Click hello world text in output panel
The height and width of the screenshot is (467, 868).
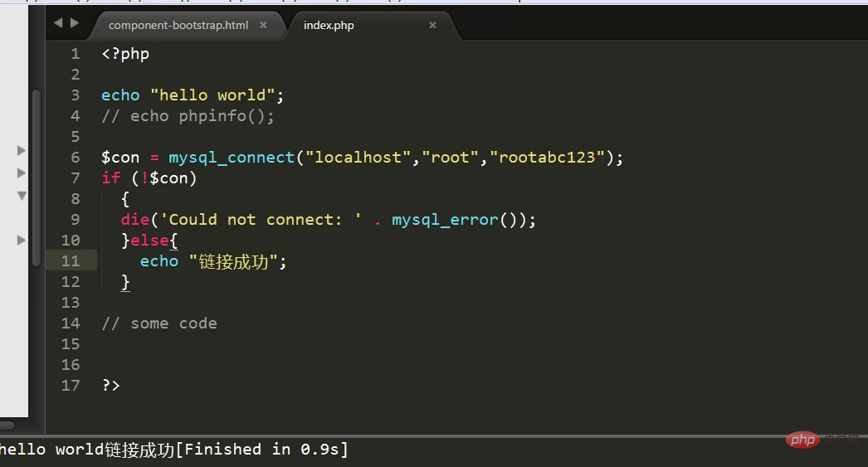coord(51,450)
